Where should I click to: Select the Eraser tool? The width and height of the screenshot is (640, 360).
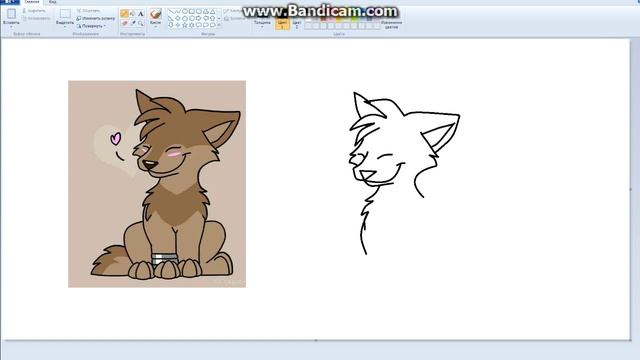[124, 23]
